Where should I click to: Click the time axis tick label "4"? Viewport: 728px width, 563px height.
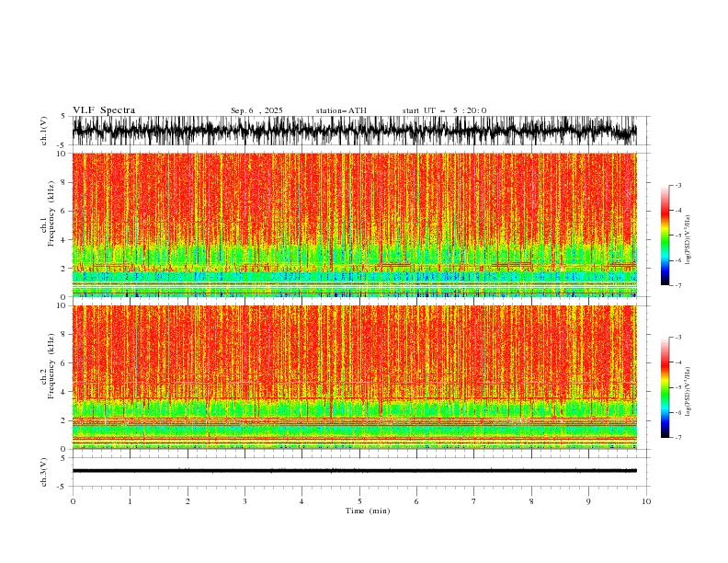pos(301,501)
